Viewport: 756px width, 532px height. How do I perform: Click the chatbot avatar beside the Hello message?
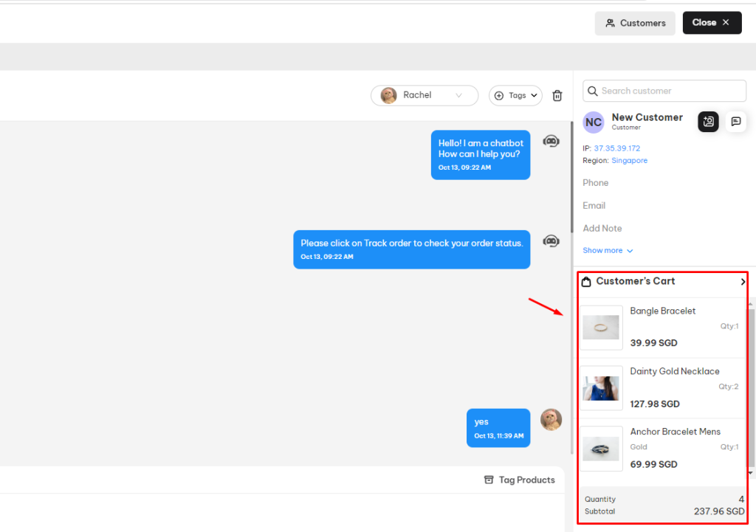coord(551,141)
